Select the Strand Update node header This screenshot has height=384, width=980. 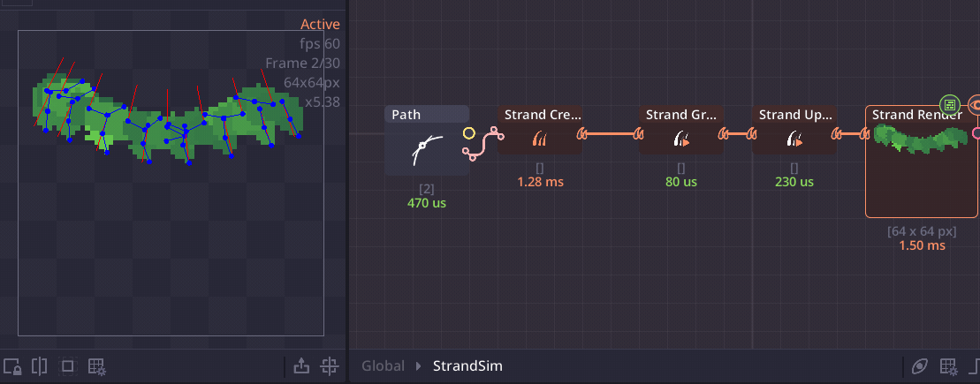794,114
